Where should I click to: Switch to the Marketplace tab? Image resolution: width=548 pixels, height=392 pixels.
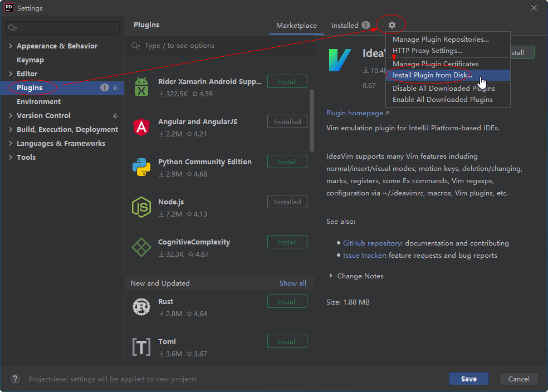pyautogui.click(x=296, y=26)
